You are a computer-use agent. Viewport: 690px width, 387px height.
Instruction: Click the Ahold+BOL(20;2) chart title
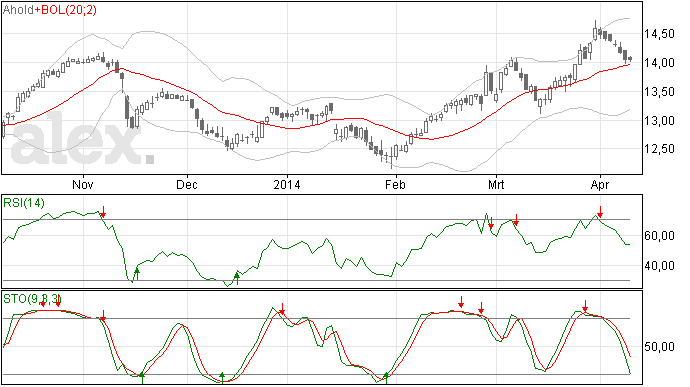(x=50, y=10)
